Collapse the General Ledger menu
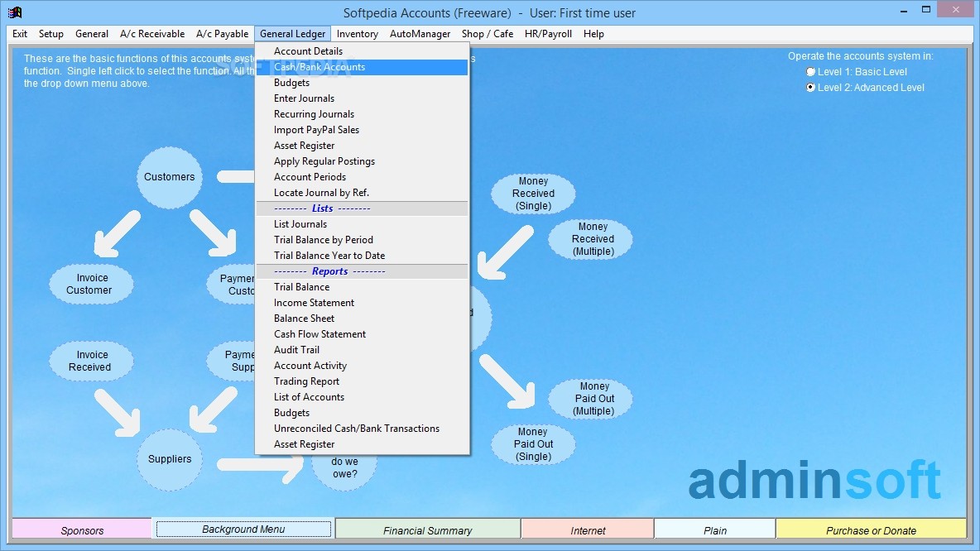 (292, 34)
